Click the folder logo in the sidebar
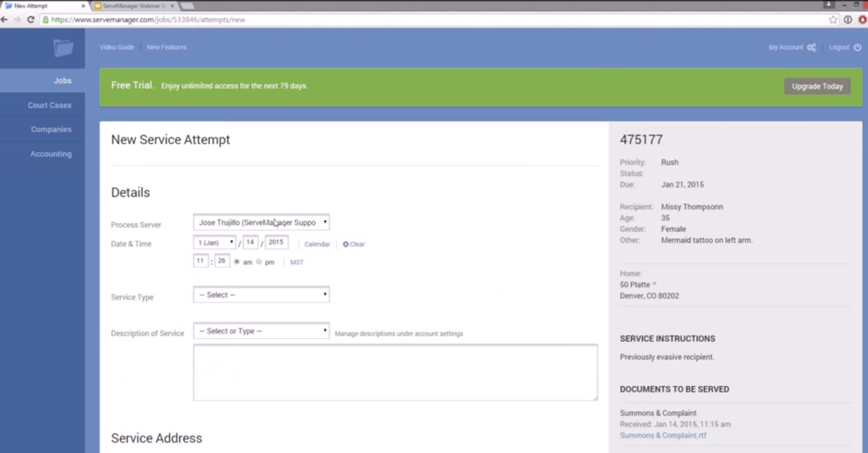This screenshot has height=453, width=868. (64, 48)
